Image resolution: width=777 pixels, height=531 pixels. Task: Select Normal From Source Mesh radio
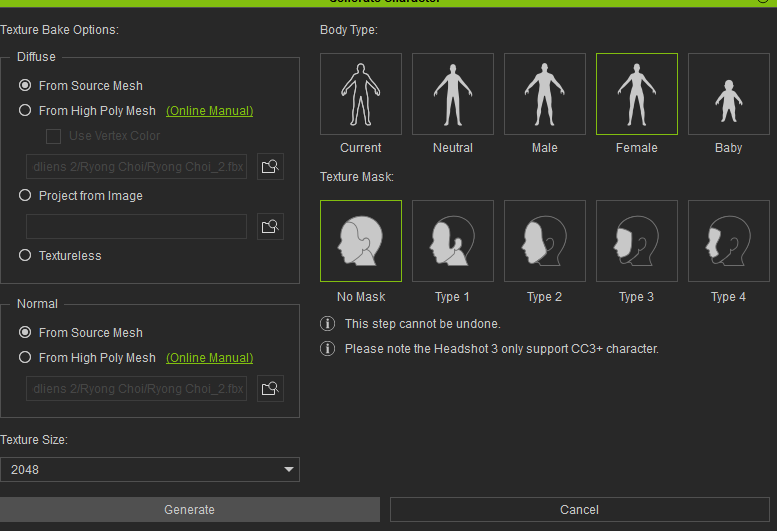coord(25,332)
